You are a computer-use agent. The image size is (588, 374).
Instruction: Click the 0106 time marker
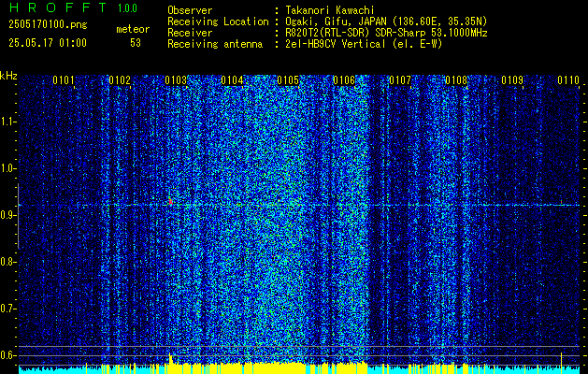pos(344,79)
